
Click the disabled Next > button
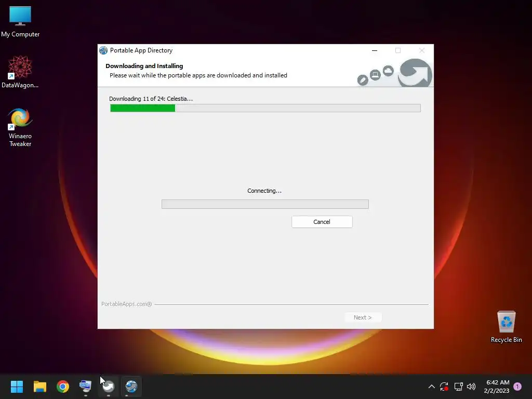pyautogui.click(x=363, y=317)
